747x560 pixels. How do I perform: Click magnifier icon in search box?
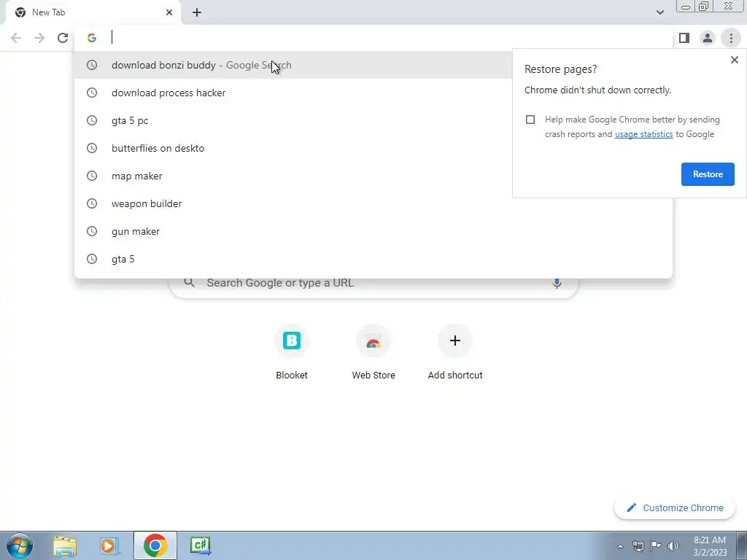click(189, 283)
